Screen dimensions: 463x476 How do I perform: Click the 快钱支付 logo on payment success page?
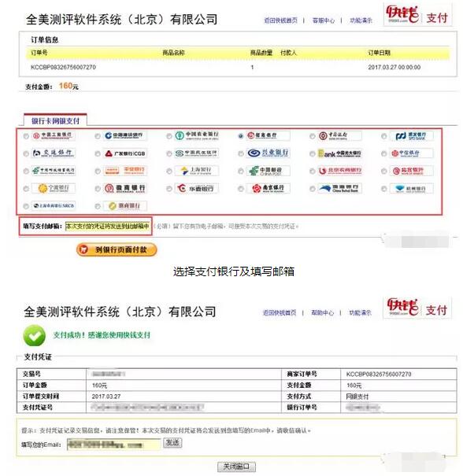[x=417, y=307]
